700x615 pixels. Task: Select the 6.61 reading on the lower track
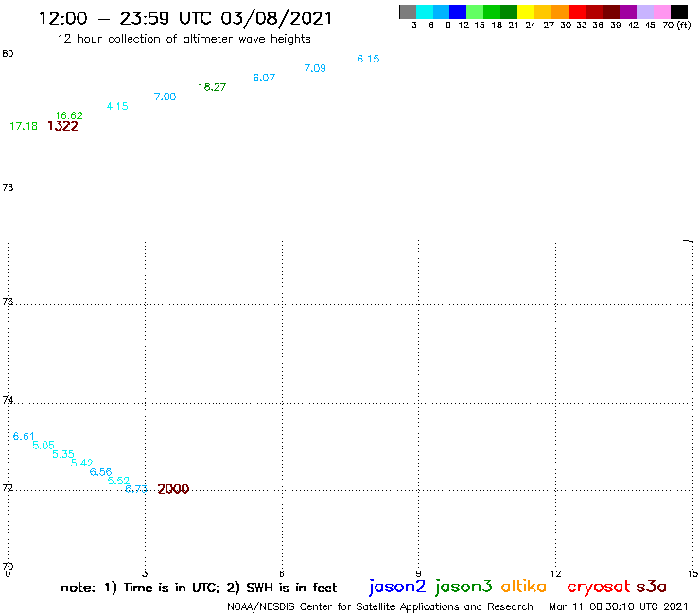point(24,436)
